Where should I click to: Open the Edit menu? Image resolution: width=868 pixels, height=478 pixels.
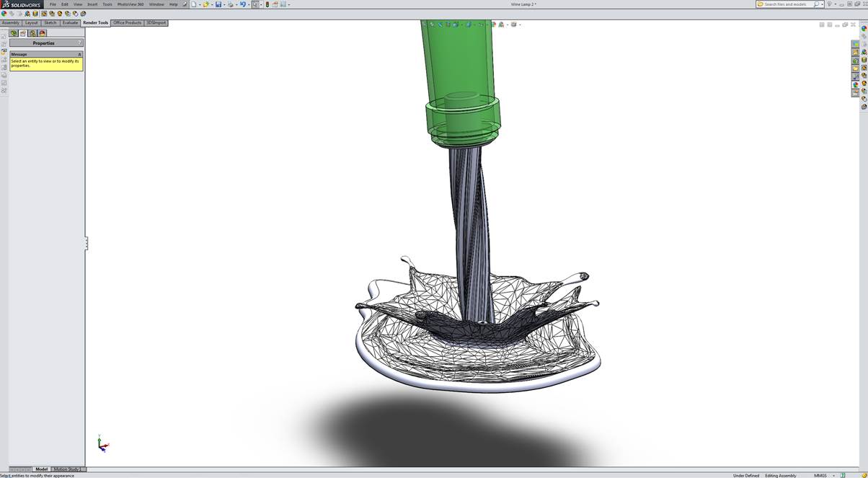pos(65,4)
